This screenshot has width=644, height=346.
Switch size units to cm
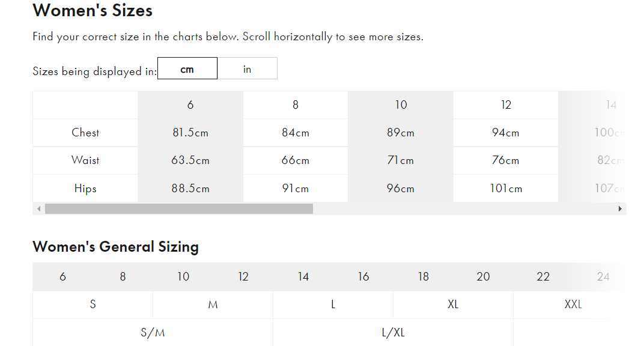187,68
